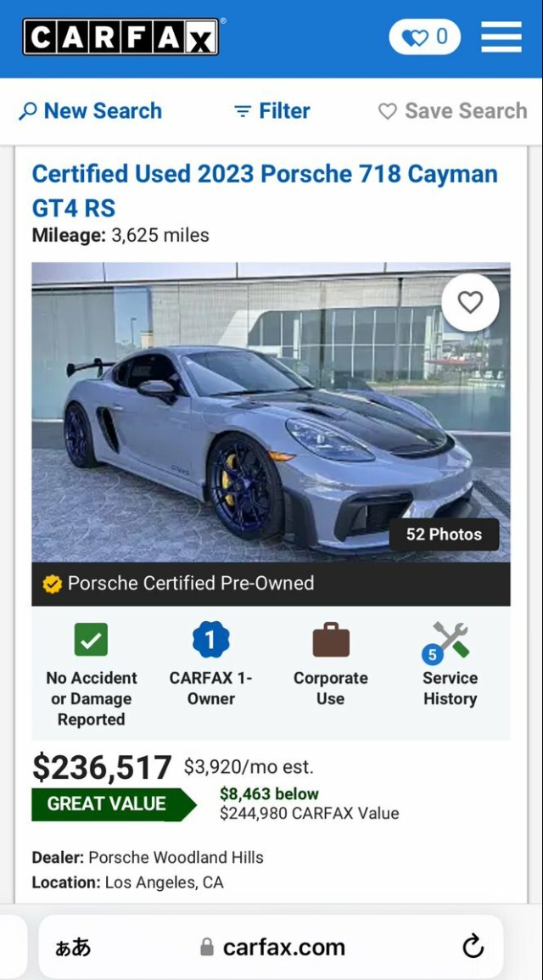This screenshot has height=980, width=543.
Task: View the Porsche Cayman photo
Action: pyautogui.click(x=271, y=412)
